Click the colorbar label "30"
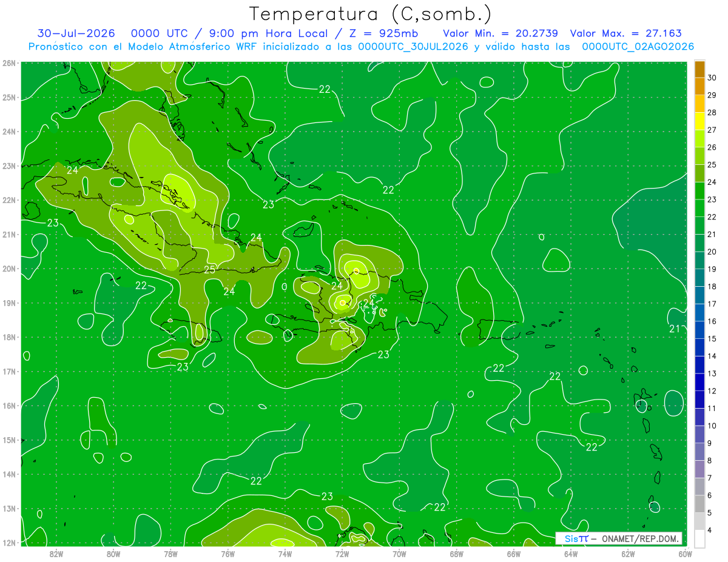728x562 pixels. click(712, 78)
